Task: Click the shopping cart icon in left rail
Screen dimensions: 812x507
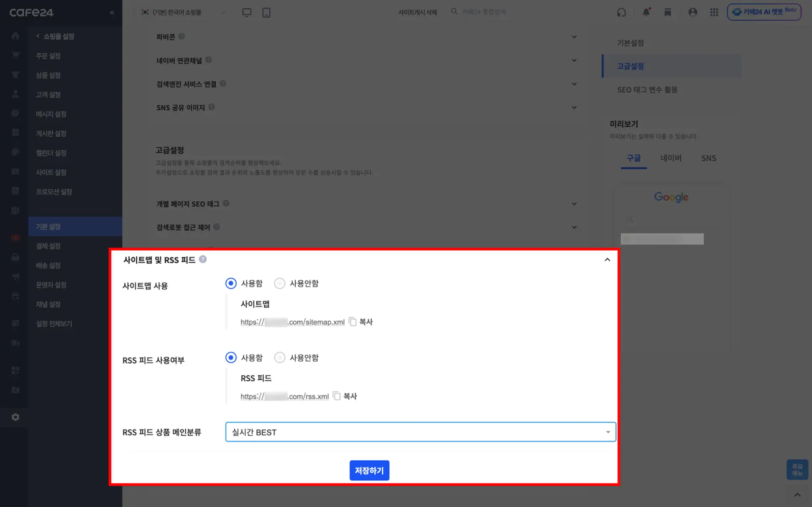Action: click(x=16, y=55)
